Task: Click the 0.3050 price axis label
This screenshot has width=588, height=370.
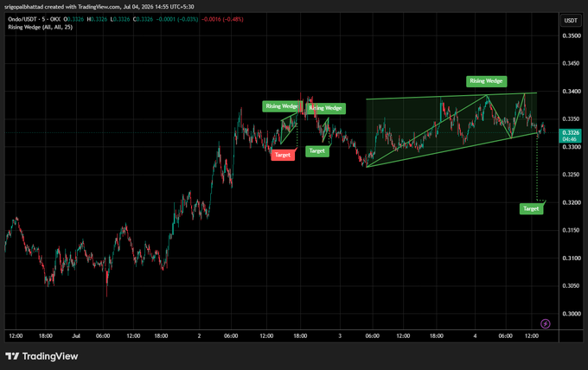Action: point(571,286)
